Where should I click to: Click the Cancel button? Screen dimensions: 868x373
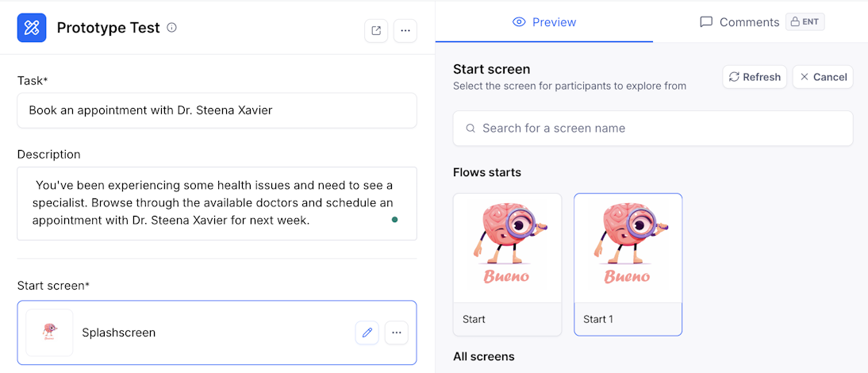(x=823, y=77)
